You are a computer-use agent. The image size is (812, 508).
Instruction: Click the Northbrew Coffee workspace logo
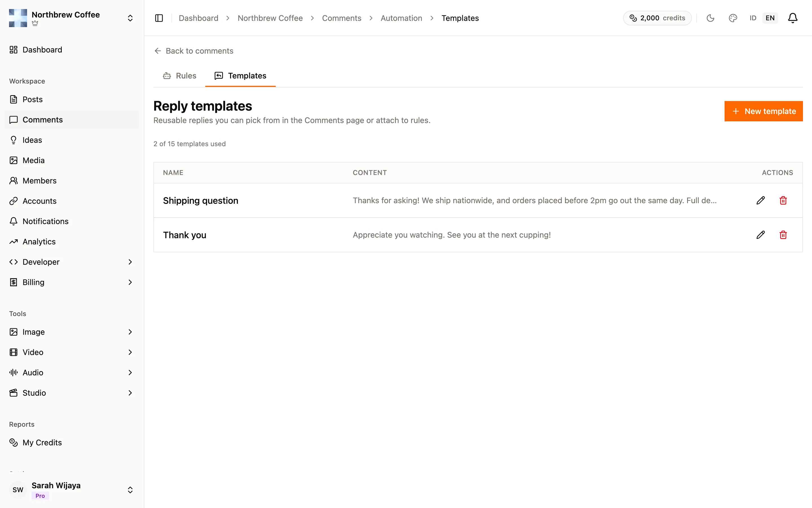(x=18, y=18)
